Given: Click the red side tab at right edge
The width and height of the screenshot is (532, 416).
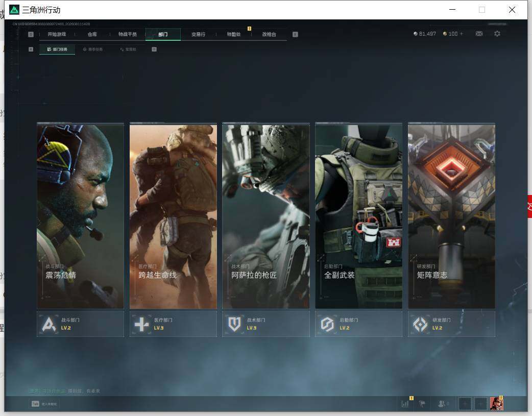Looking at the screenshot, I should click(529, 207).
